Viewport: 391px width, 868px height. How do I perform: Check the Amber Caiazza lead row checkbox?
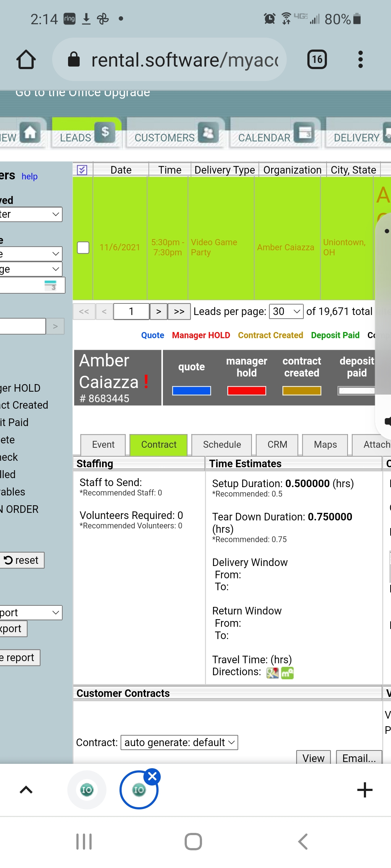pyautogui.click(x=83, y=248)
